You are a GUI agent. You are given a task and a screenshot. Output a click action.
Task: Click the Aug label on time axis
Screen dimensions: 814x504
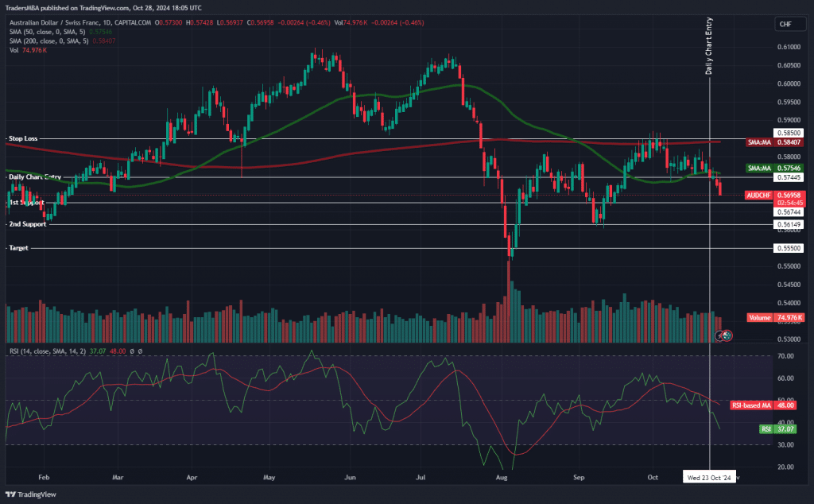point(501,478)
